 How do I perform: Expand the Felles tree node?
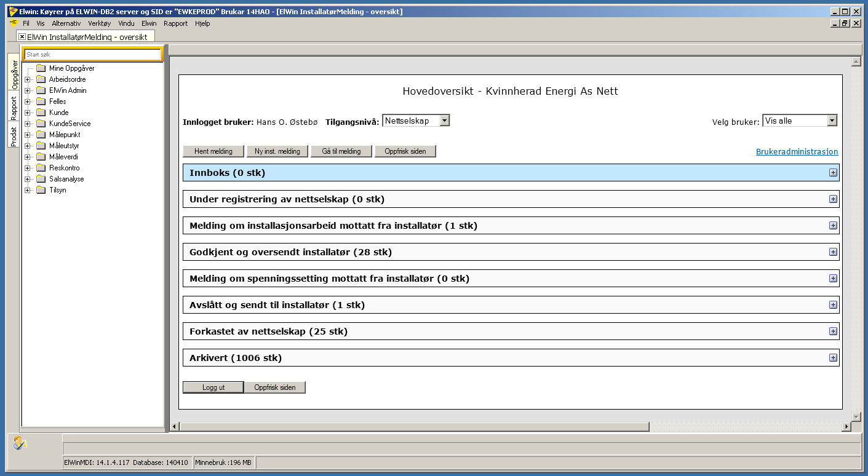click(28, 101)
